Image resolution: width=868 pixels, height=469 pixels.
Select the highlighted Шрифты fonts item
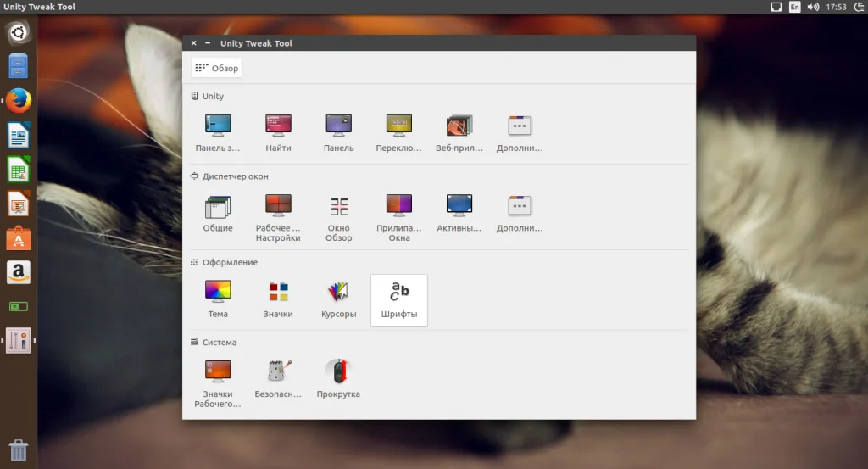398,299
